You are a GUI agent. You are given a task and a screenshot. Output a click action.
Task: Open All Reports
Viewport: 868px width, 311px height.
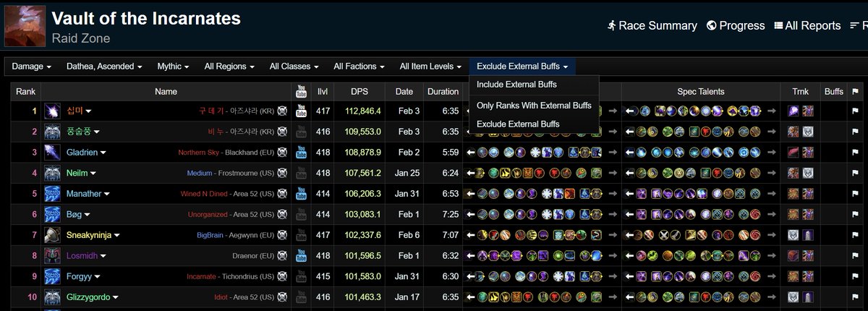tap(807, 25)
